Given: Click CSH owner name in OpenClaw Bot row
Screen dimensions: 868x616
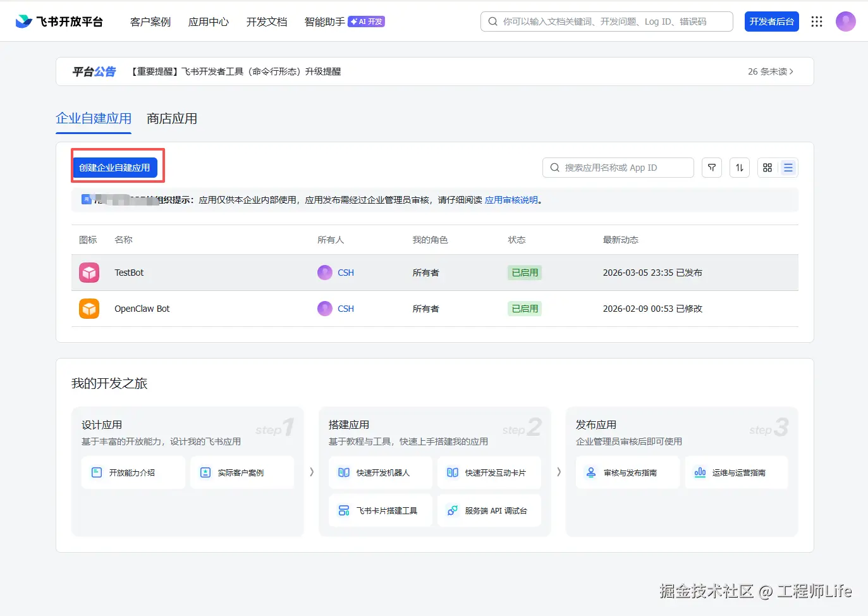Looking at the screenshot, I should pyautogui.click(x=346, y=309).
